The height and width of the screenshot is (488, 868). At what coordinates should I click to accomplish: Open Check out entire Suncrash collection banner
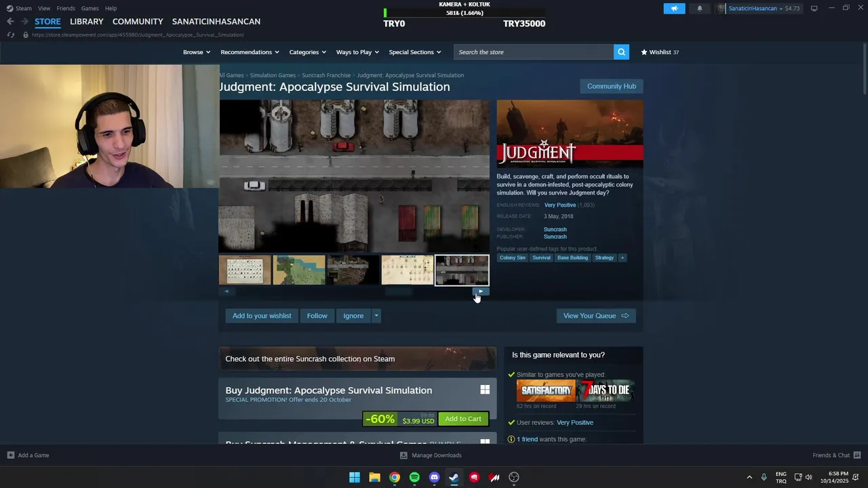357,359
